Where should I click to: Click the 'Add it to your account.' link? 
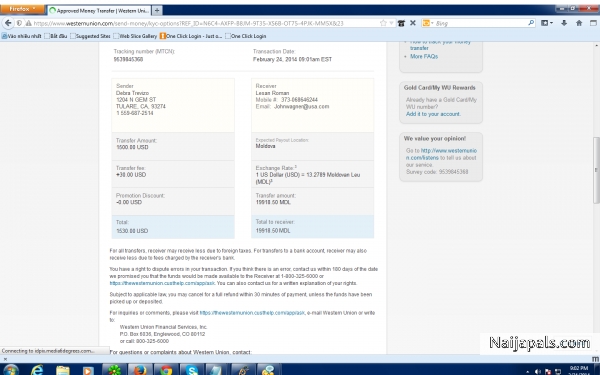point(433,114)
